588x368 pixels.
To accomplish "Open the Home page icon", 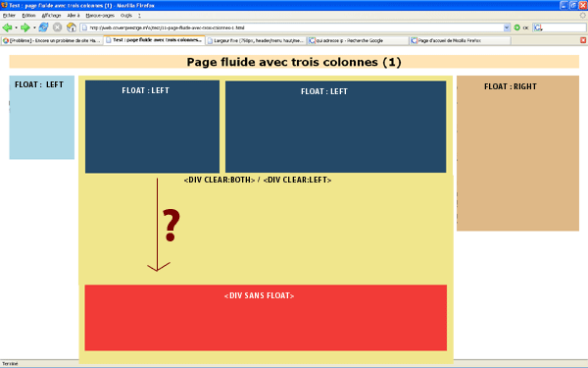I will pyautogui.click(x=72, y=27).
